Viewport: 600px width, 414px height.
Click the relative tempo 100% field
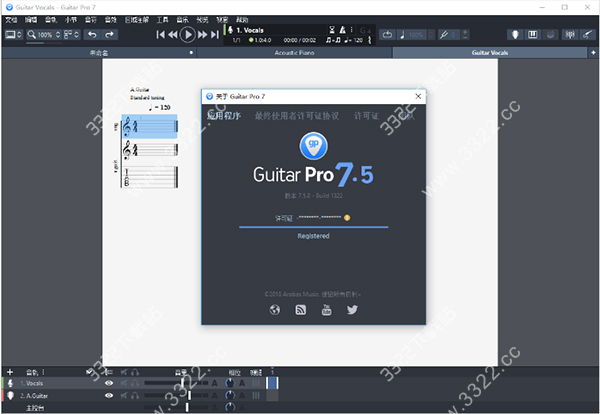[x=416, y=35]
